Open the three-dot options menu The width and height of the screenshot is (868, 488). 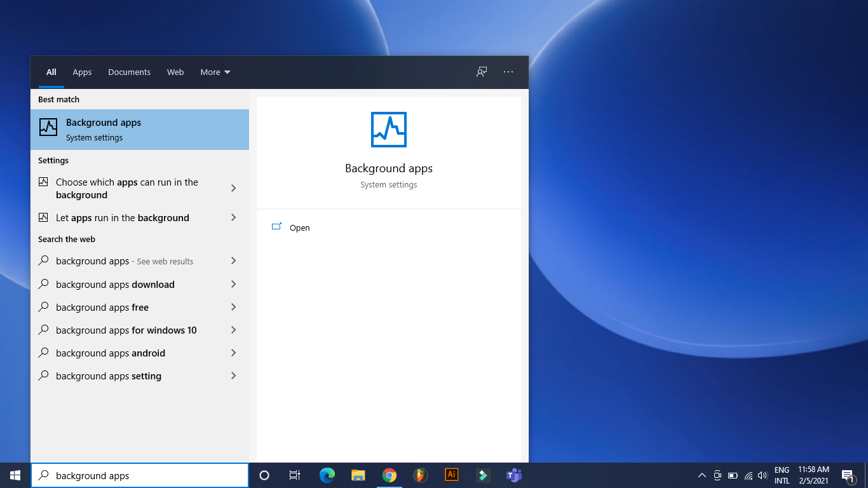click(508, 72)
